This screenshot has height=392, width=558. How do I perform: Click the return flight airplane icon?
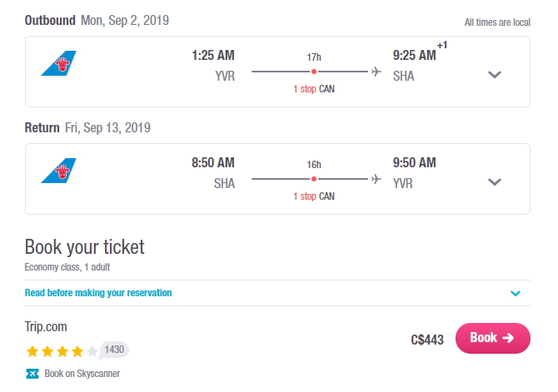pos(376,179)
